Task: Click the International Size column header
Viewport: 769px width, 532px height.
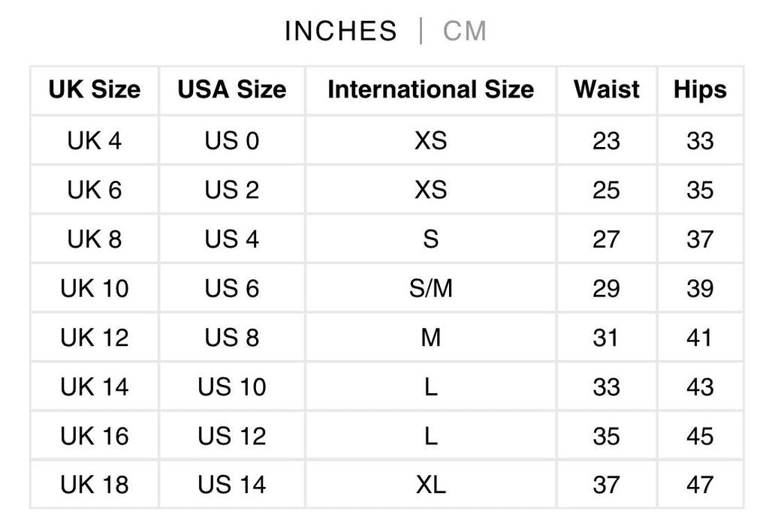Action: point(430,90)
